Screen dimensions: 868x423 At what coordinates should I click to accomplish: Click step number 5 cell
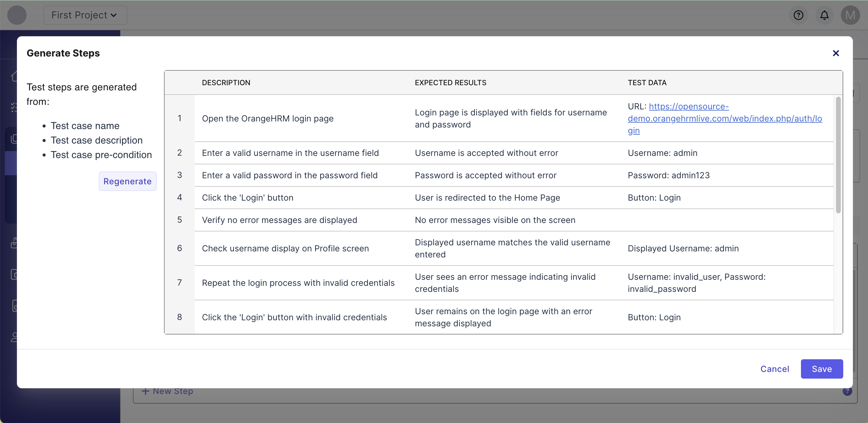pos(179,220)
